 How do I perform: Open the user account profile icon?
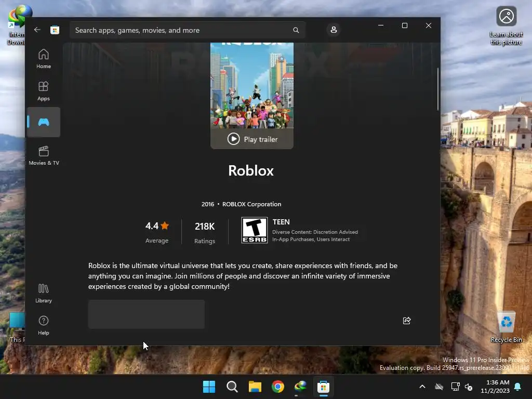pyautogui.click(x=334, y=30)
